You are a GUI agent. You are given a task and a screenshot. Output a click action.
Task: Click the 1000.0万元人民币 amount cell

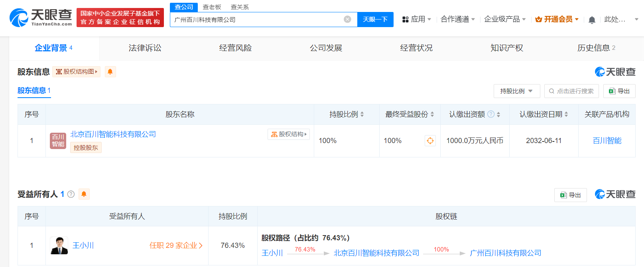coord(475,141)
